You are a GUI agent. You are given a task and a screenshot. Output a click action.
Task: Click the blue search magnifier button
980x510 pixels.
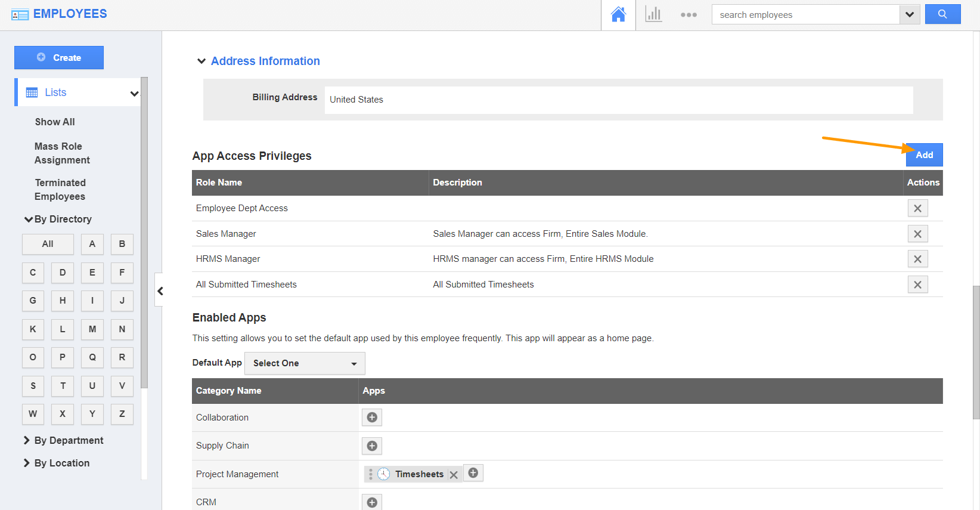point(942,14)
